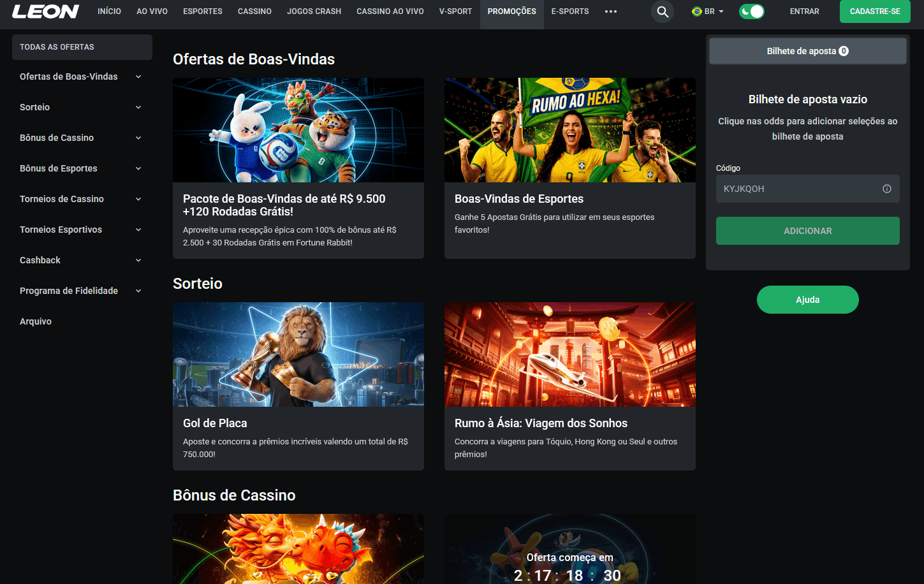The width and height of the screenshot is (924, 584).
Task: Expand Bônus de Esportes sidebar section
Action: [82, 168]
